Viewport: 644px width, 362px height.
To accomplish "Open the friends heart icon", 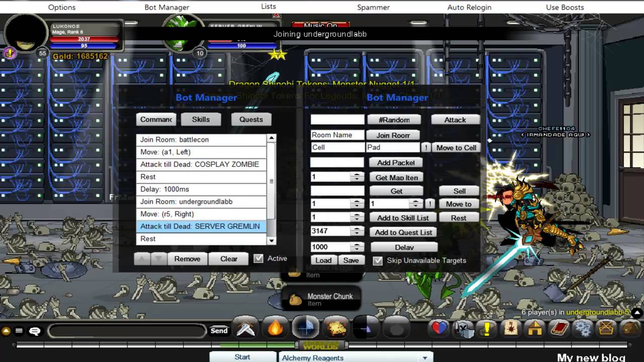I will point(439,328).
